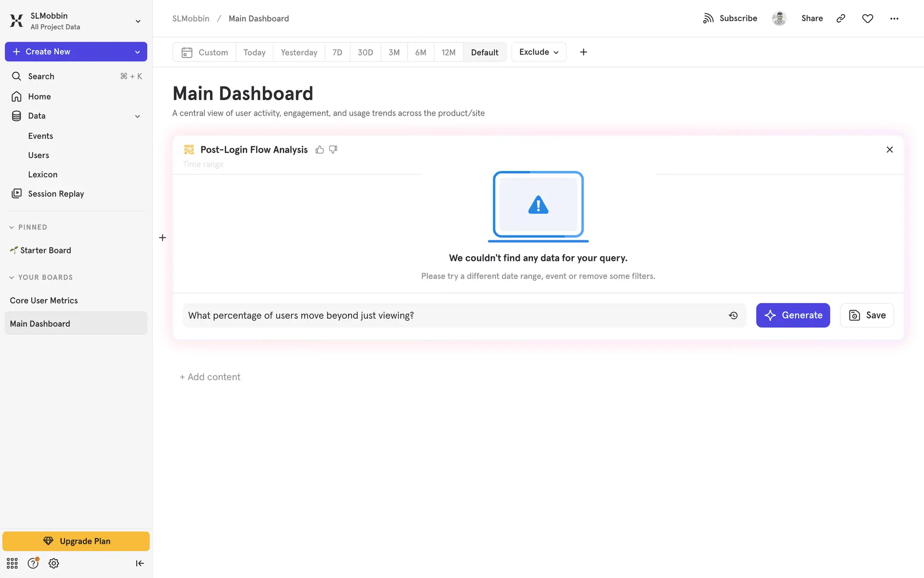Open the three-dot more options menu
The width and height of the screenshot is (924, 578).
coord(894,18)
